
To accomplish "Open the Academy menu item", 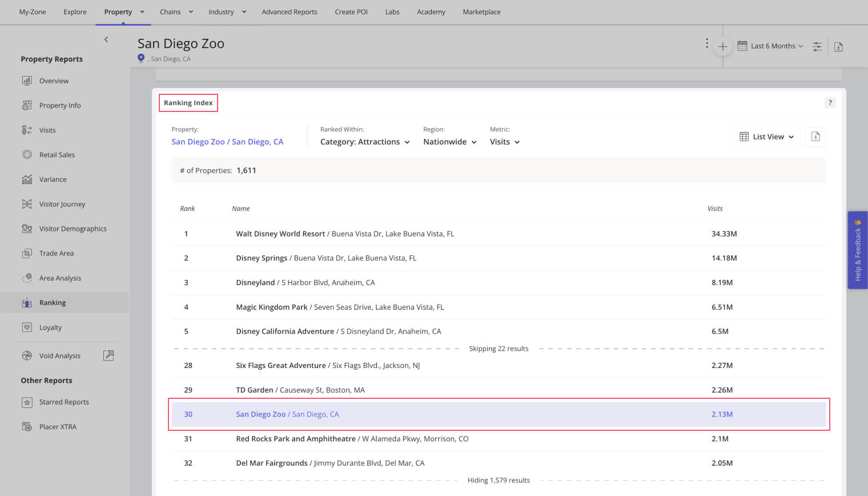I will click(431, 12).
